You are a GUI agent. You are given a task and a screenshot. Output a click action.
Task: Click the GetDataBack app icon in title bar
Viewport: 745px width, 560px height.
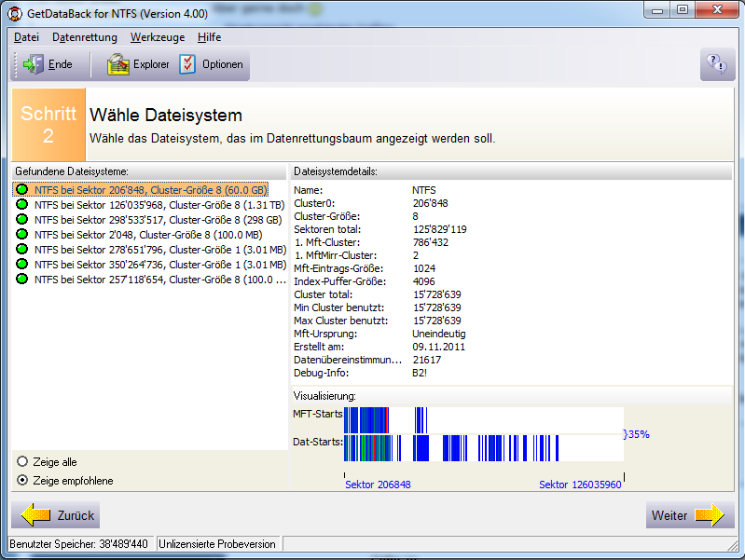(15, 14)
